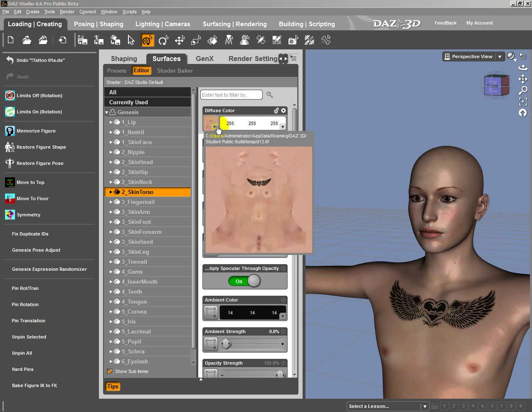Click the Undo arrow icon
This screenshot has width=532, height=412.
point(10,60)
